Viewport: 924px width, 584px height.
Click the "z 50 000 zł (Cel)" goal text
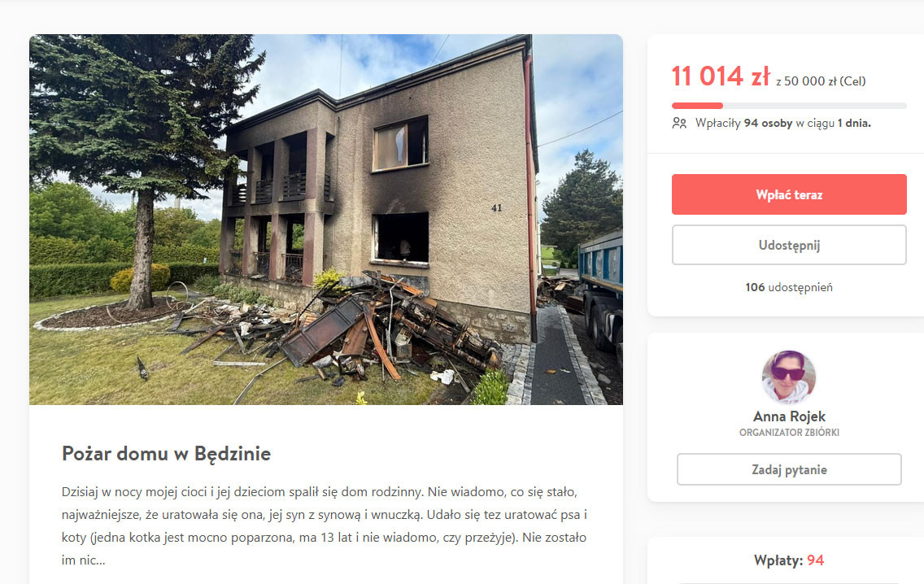[821, 81]
